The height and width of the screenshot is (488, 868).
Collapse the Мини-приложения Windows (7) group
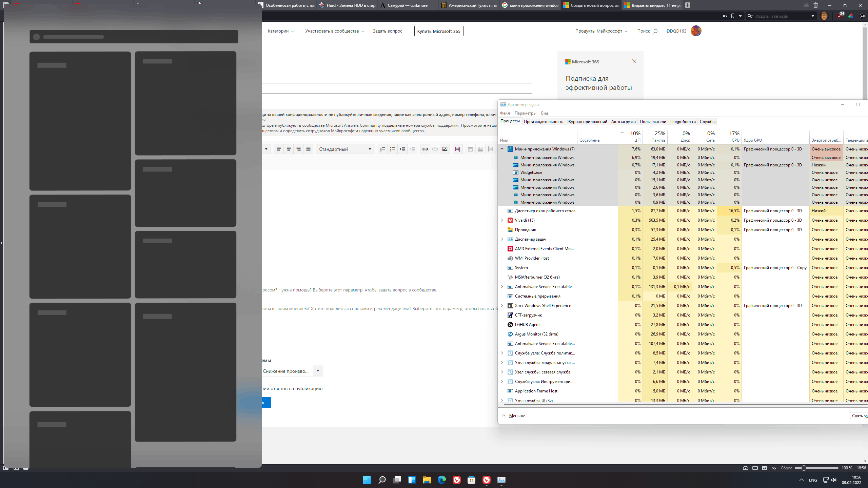[x=502, y=149]
